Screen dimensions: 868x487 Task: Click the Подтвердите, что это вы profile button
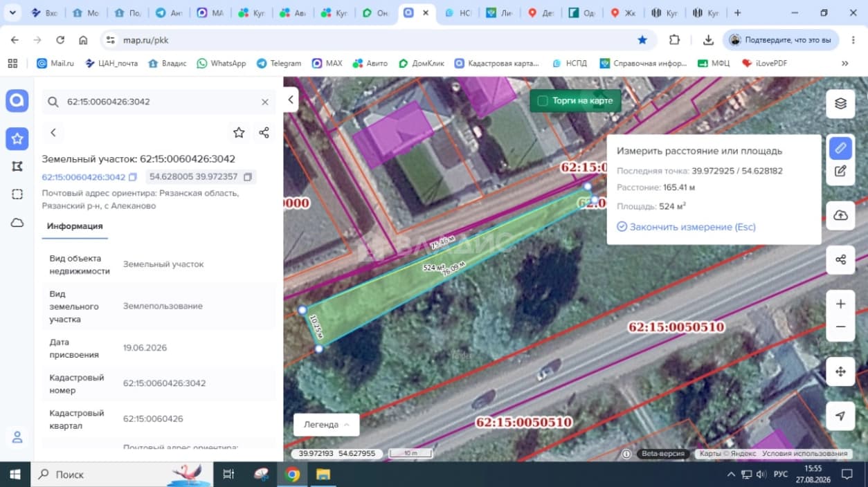[x=781, y=40]
